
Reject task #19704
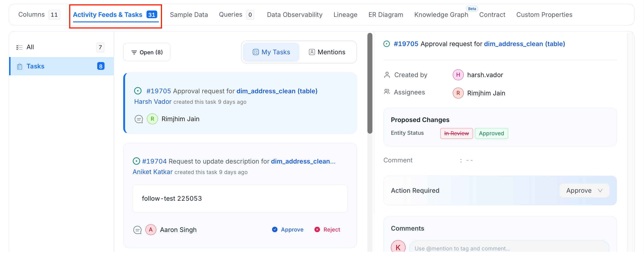pos(327,229)
